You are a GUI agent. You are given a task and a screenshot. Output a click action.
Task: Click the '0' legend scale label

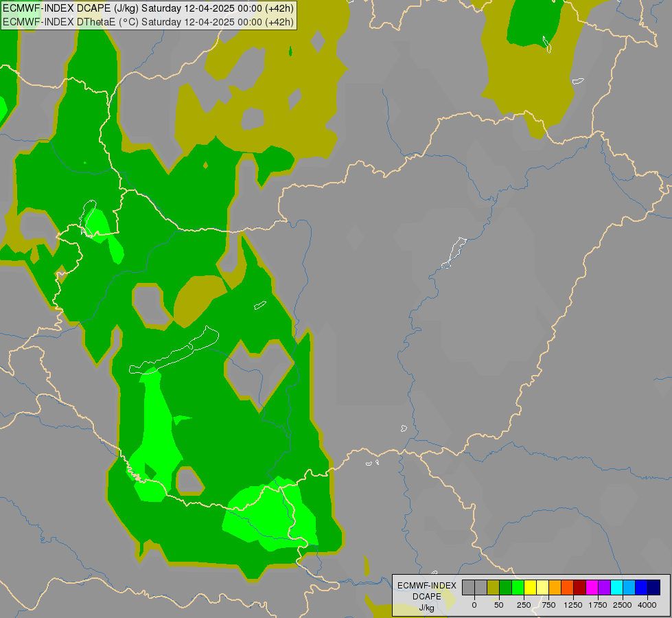point(474,605)
